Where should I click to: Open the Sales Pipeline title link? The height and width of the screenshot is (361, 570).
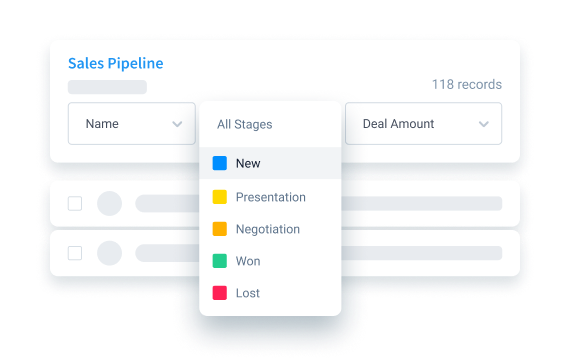pos(116,63)
